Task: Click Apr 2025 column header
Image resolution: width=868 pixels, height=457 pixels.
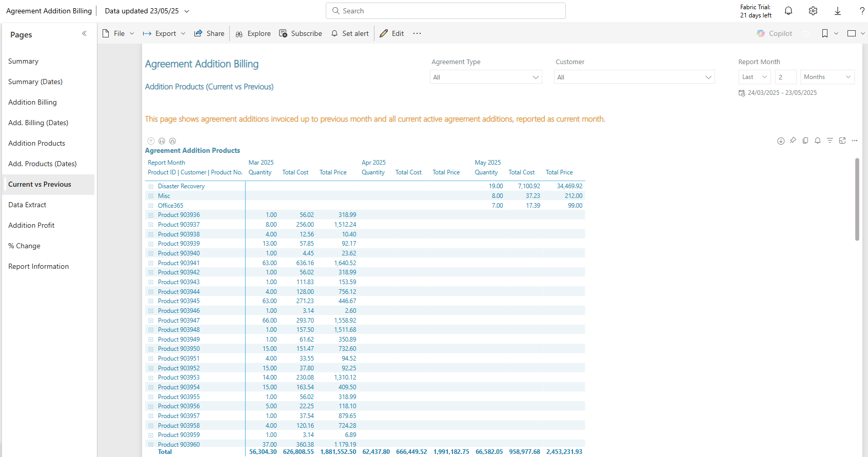Action: click(373, 163)
